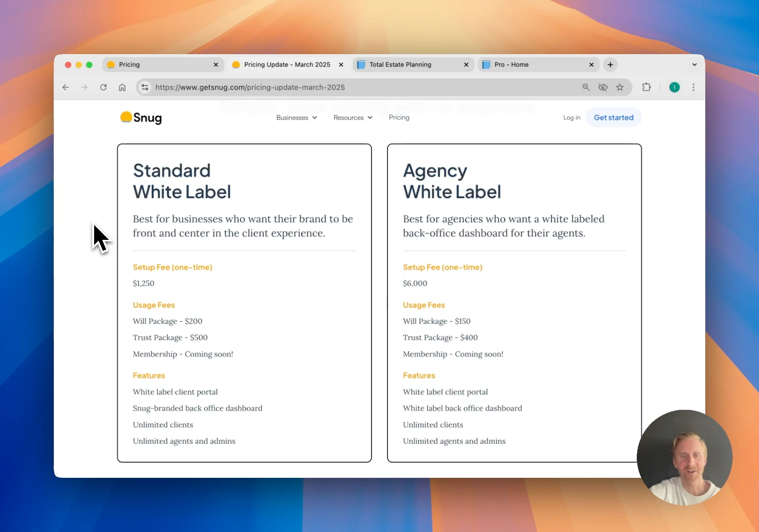Bookmark this page with the star
The image size is (759, 532).
(620, 87)
